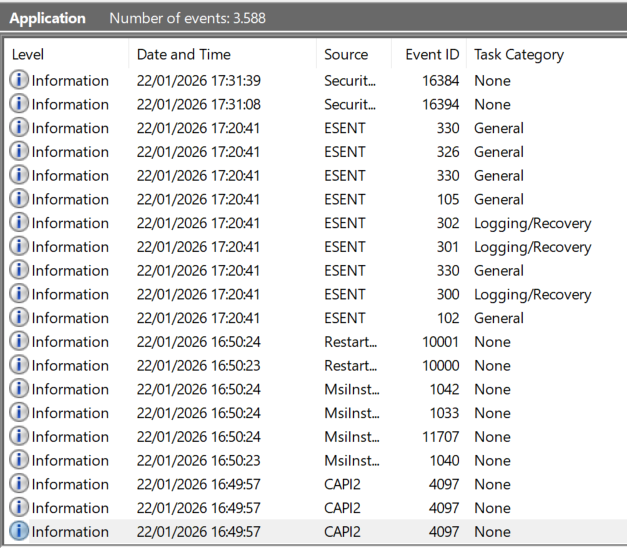Viewport: 627px width, 548px height.
Task: Click the Application log title in the header
Action: (47, 18)
